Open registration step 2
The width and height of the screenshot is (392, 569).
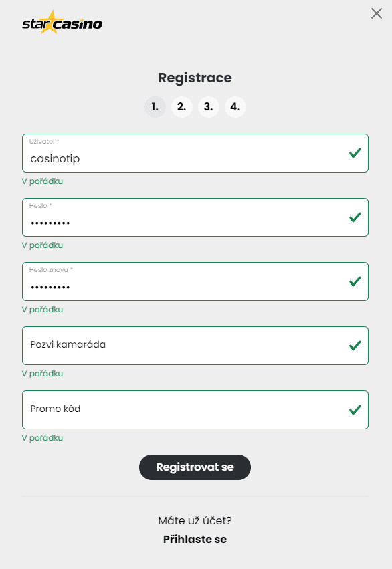point(181,106)
